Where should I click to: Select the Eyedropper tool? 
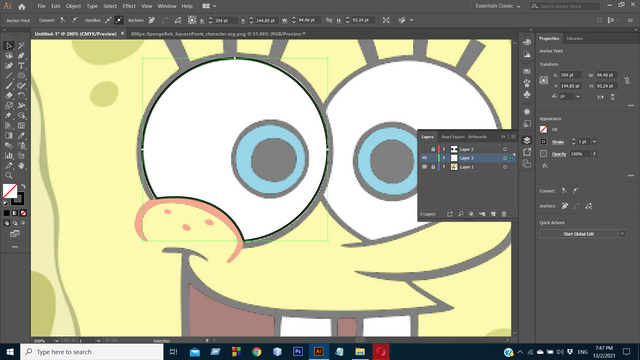pos(21,136)
